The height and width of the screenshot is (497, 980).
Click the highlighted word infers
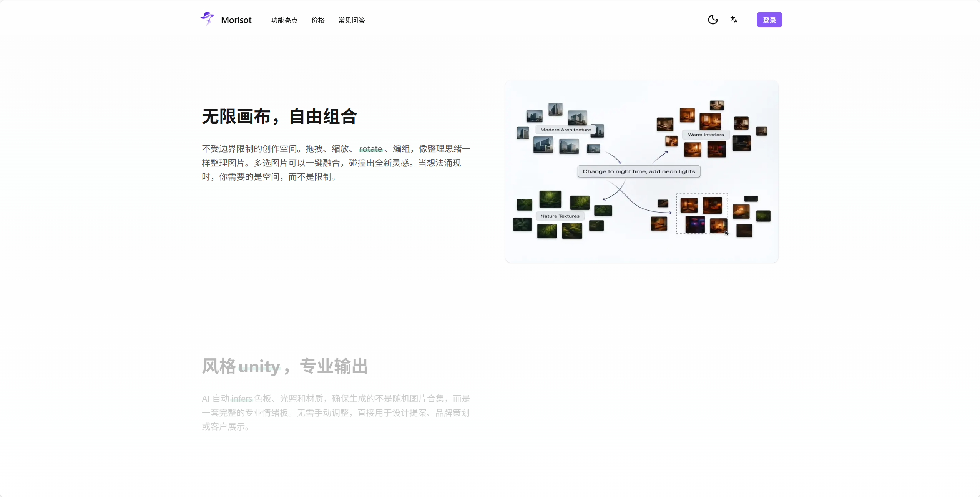click(241, 399)
